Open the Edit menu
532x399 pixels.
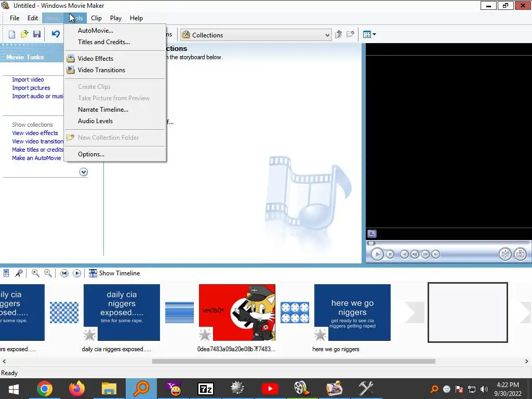point(33,18)
